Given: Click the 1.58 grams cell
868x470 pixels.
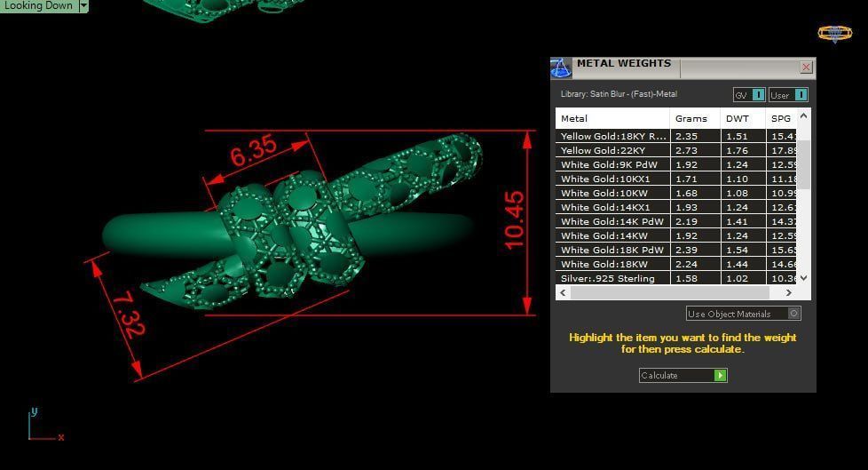Looking at the screenshot, I should tap(695, 278).
